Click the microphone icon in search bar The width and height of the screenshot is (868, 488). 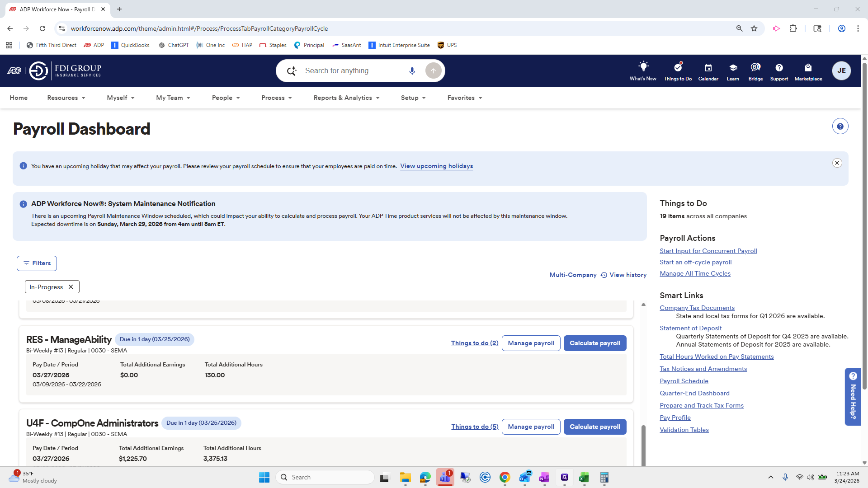click(412, 71)
